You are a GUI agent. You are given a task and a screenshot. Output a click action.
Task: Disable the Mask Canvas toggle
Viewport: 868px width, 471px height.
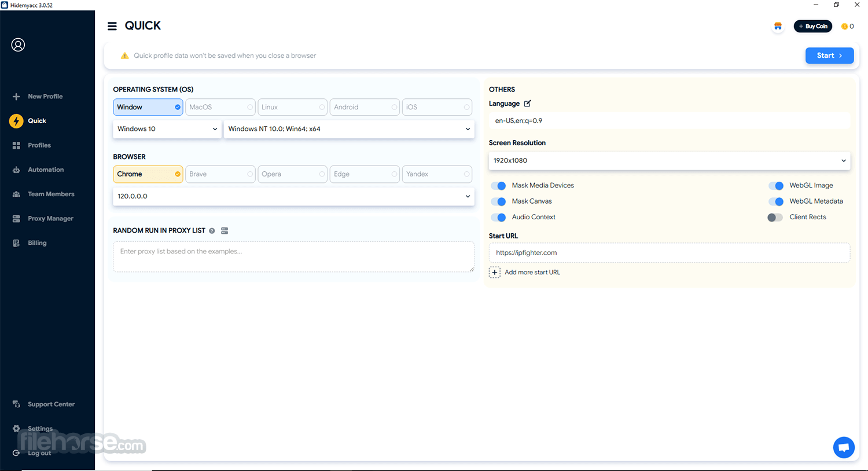click(498, 201)
